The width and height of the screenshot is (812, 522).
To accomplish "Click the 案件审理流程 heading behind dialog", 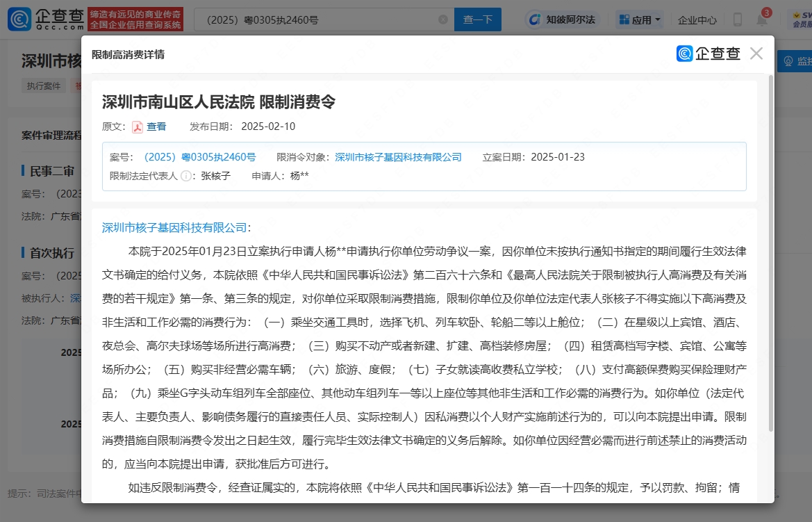I will pos(51,136).
